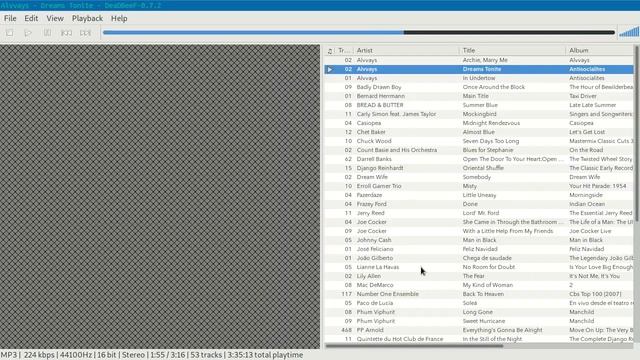
Task: Pause playback with the Pause button
Action: point(47,33)
